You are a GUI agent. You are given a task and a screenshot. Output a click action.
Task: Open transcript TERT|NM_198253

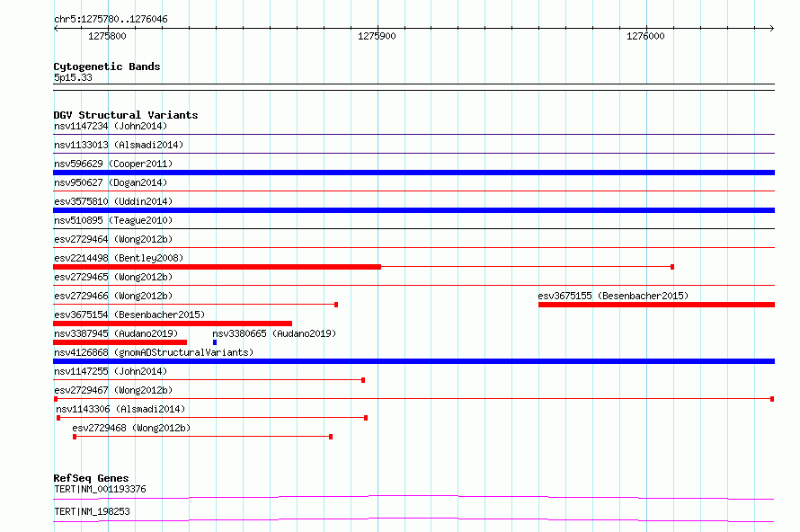(x=92, y=511)
